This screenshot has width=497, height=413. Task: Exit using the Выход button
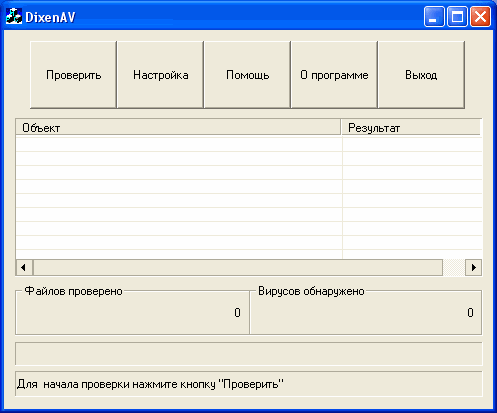pyautogui.click(x=421, y=75)
